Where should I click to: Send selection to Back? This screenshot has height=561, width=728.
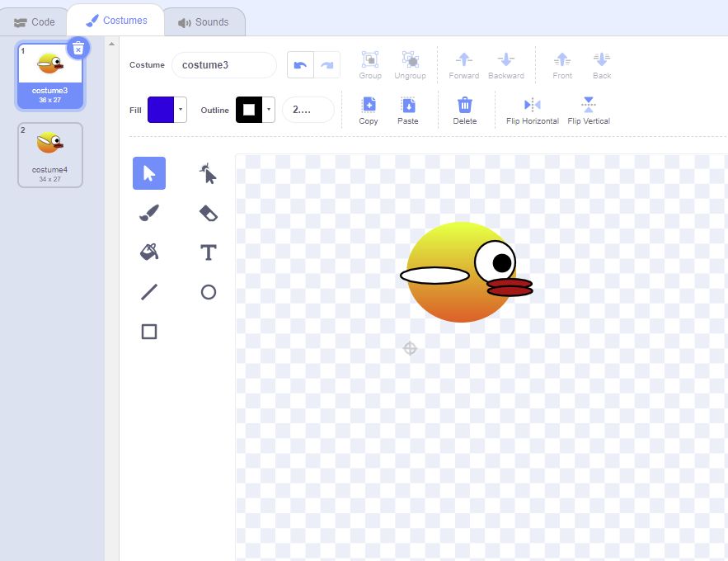(602, 65)
